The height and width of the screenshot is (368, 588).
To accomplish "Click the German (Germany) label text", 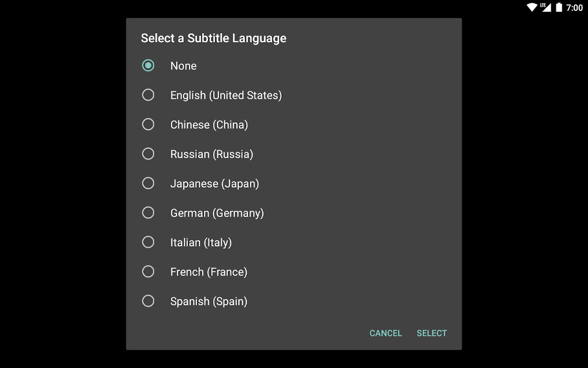I will [217, 213].
